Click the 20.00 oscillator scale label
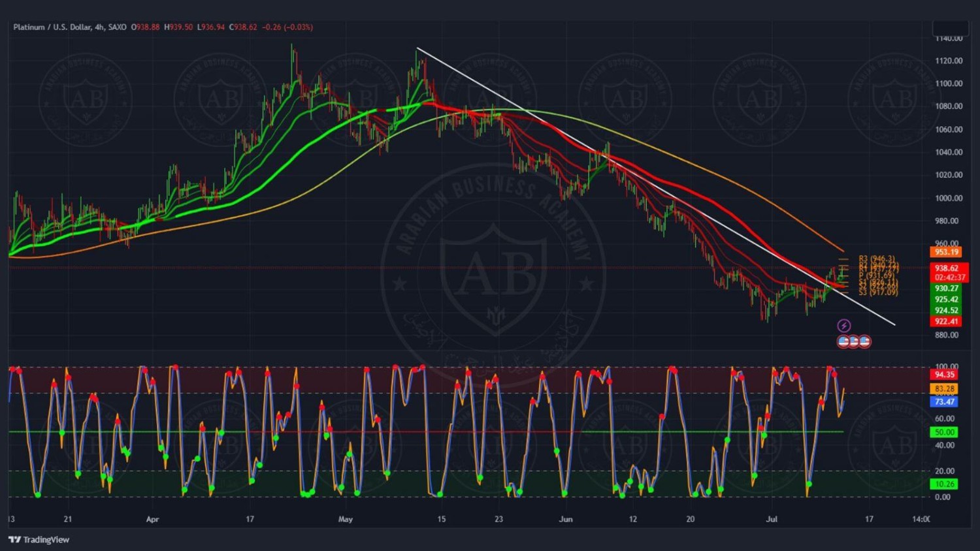 945,471
